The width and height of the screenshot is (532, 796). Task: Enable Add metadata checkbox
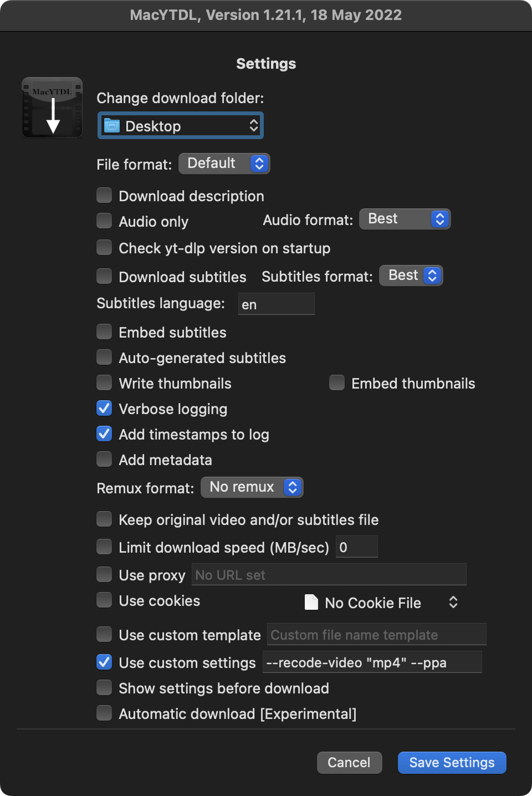pyautogui.click(x=104, y=459)
